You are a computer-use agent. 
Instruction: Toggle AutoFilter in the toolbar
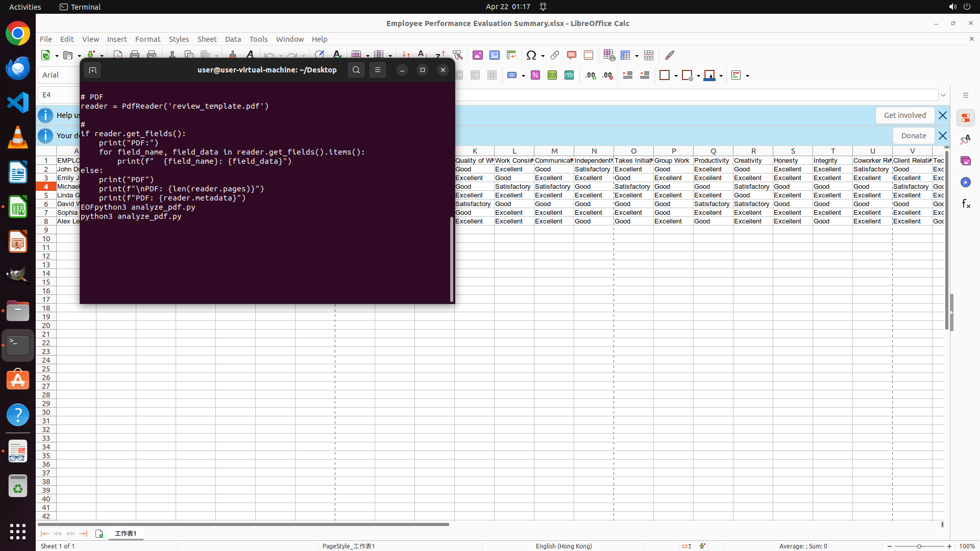[x=457, y=55]
